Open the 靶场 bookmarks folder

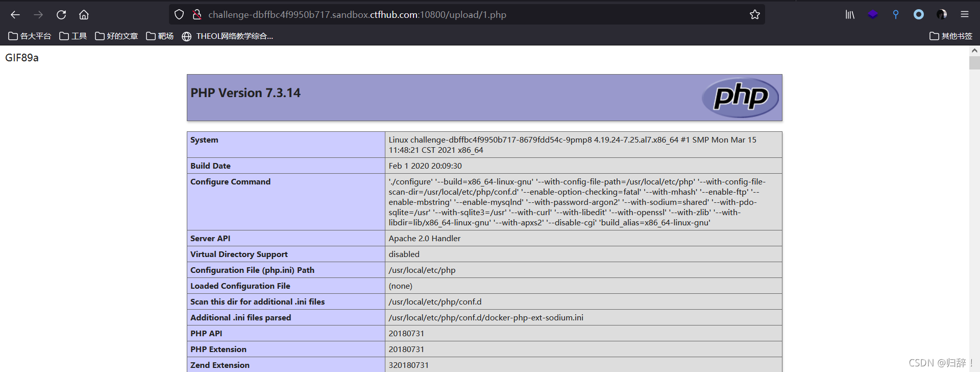[160, 36]
